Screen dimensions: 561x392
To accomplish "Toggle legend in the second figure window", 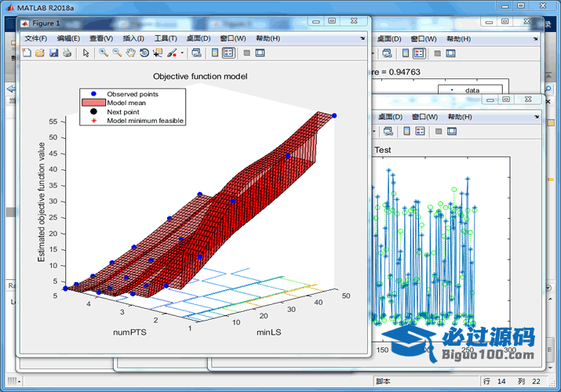I will click(419, 53).
